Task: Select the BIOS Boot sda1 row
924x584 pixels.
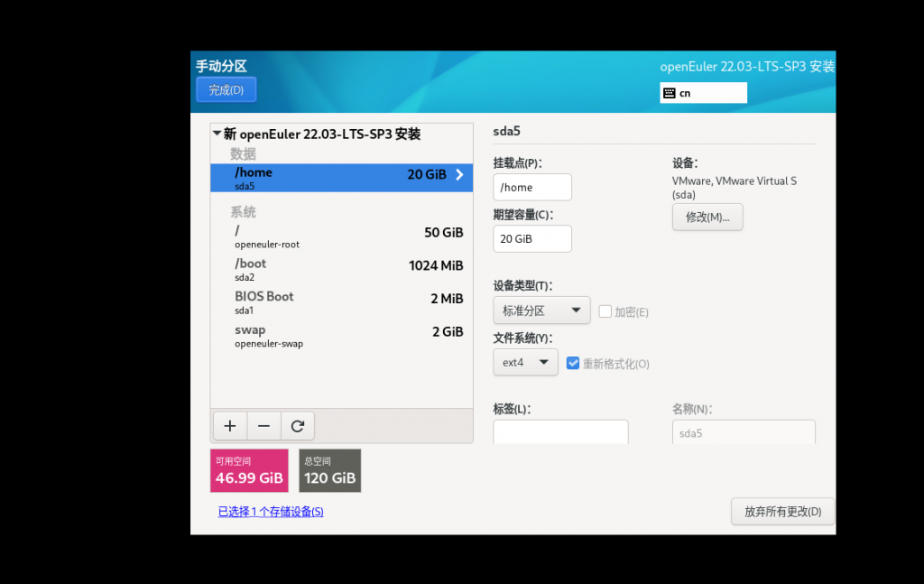Action: click(x=342, y=302)
